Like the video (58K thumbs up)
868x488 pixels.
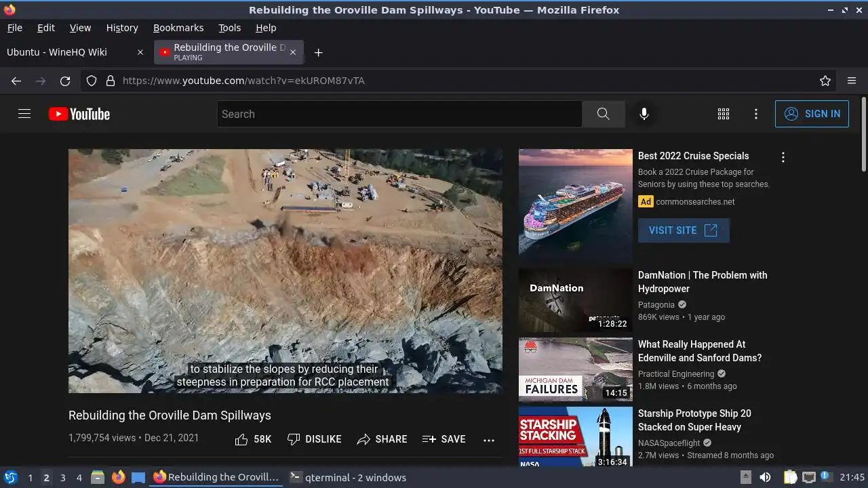[253, 439]
